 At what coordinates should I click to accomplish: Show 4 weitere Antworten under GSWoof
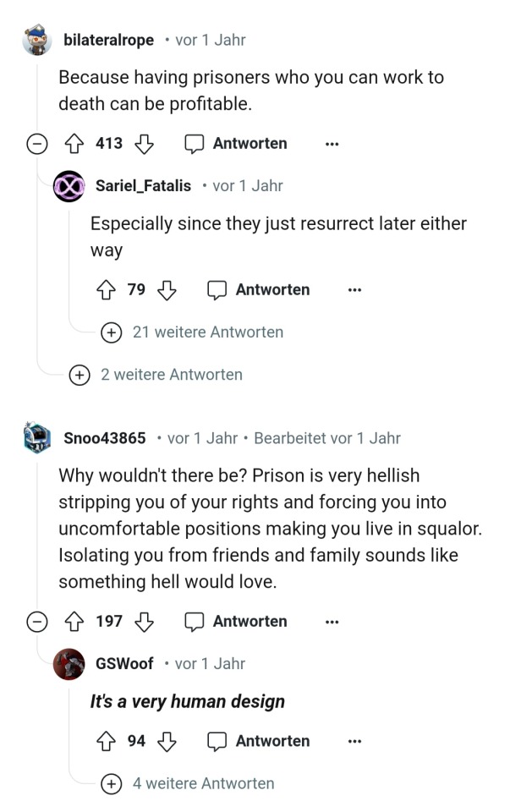point(111,784)
